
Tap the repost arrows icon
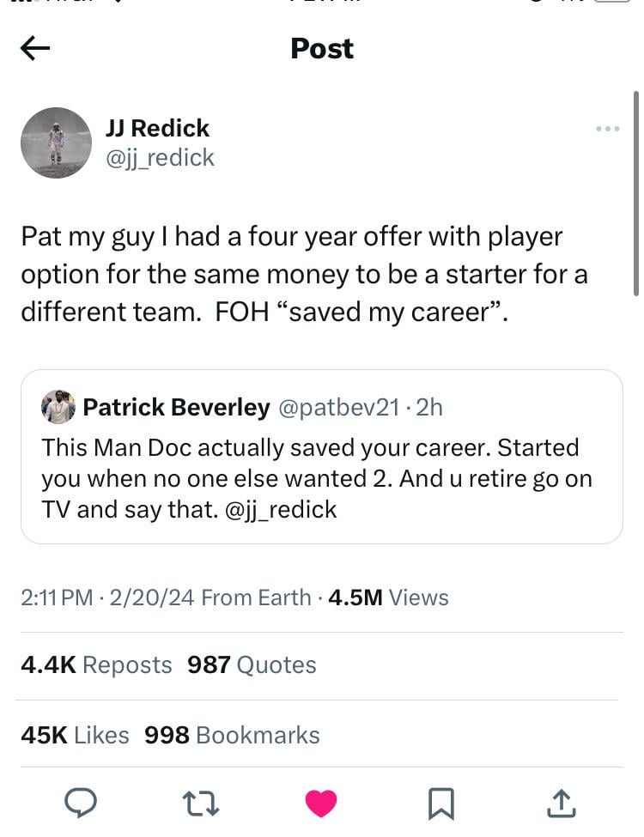pyautogui.click(x=200, y=803)
